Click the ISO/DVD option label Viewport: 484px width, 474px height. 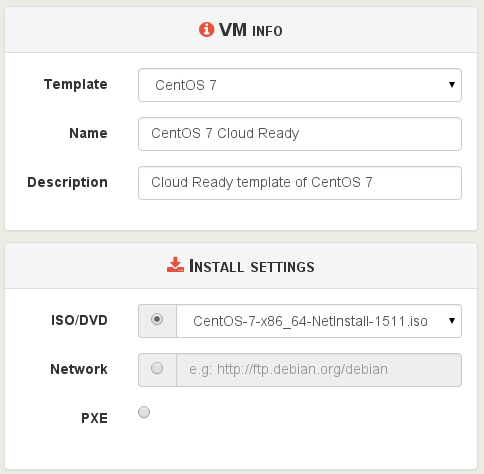click(x=79, y=320)
